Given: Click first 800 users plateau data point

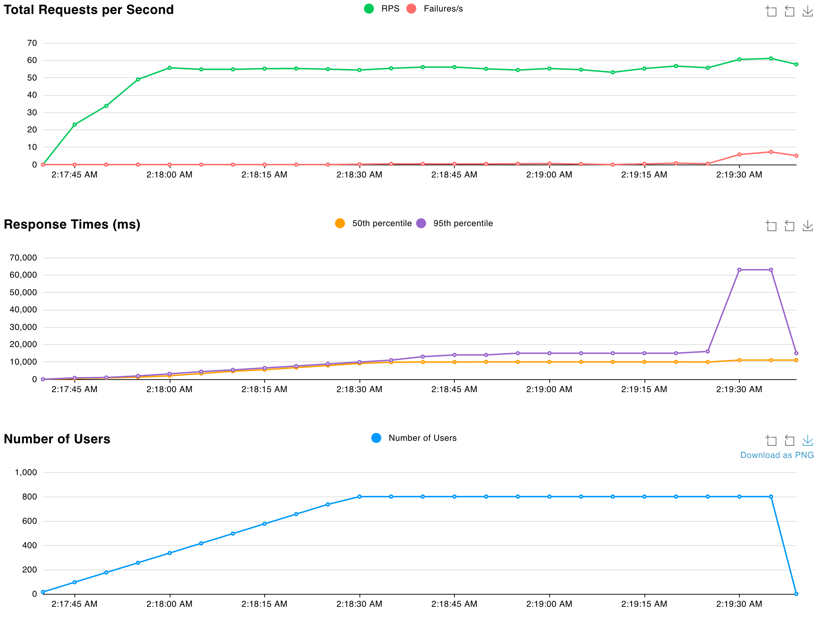Looking at the screenshot, I should pyautogui.click(x=359, y=497).
